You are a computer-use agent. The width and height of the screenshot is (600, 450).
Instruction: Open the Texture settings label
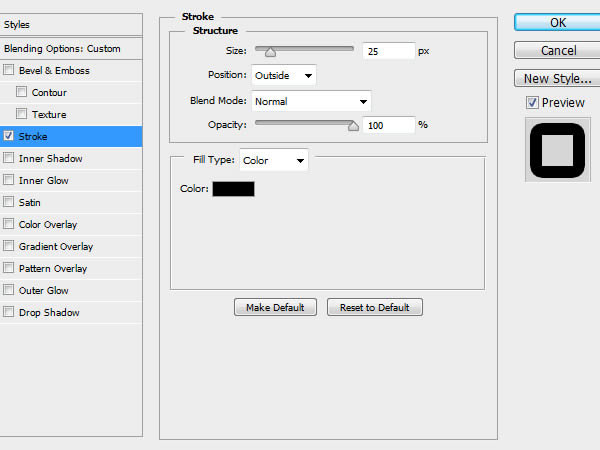pyautogui.click(x=49, y=114)
